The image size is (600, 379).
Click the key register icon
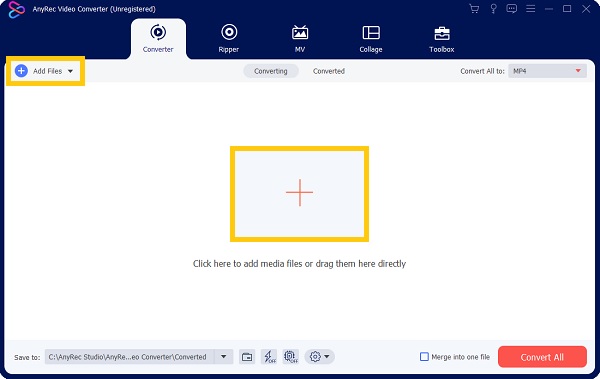click(493, 9)
